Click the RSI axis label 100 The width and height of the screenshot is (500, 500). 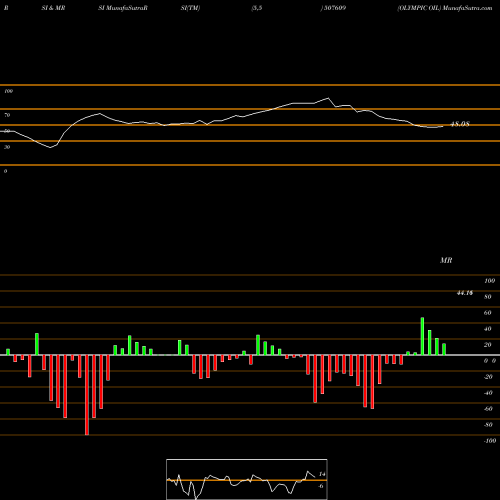pos(9,91)
